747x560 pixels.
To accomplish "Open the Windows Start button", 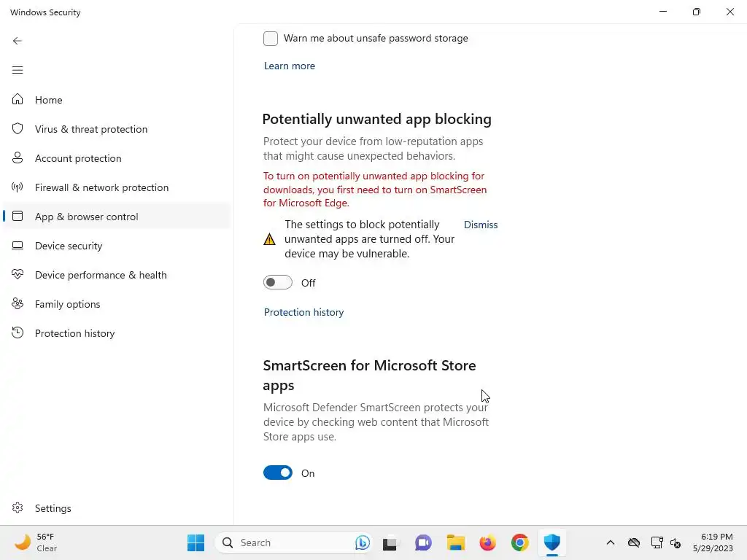I will point(196,542).
